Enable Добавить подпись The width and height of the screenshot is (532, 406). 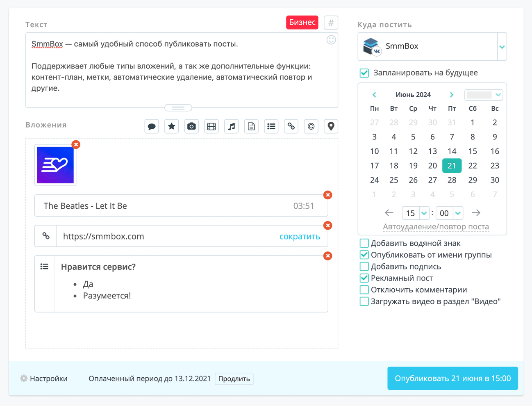tap(364, 267)
